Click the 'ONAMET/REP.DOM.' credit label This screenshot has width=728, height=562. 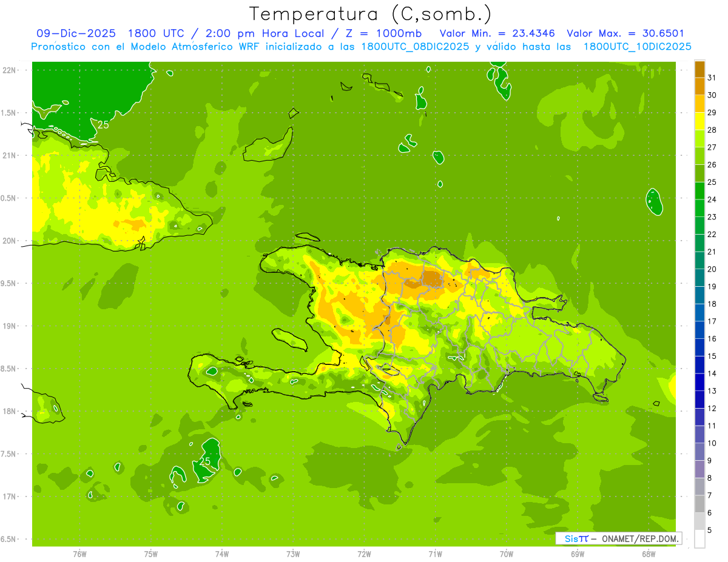[640, 538]
